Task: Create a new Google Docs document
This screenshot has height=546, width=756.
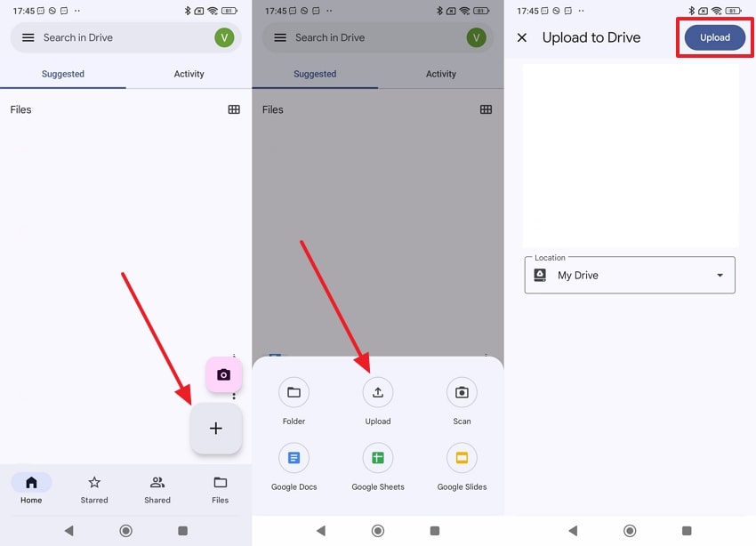Action: pos(294,459)
